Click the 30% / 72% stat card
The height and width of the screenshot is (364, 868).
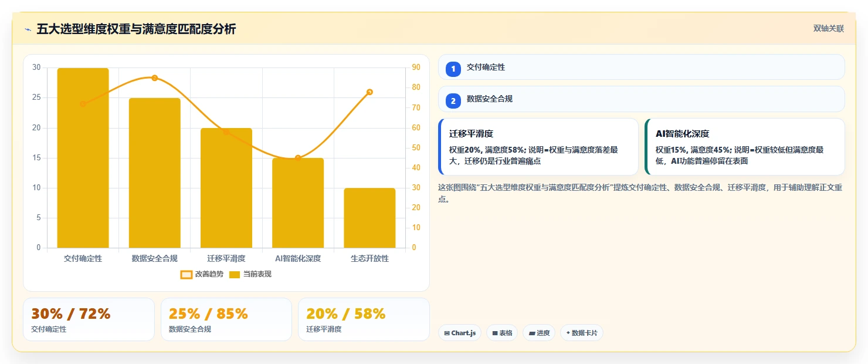pyautogui.click(x=89, y=319)
